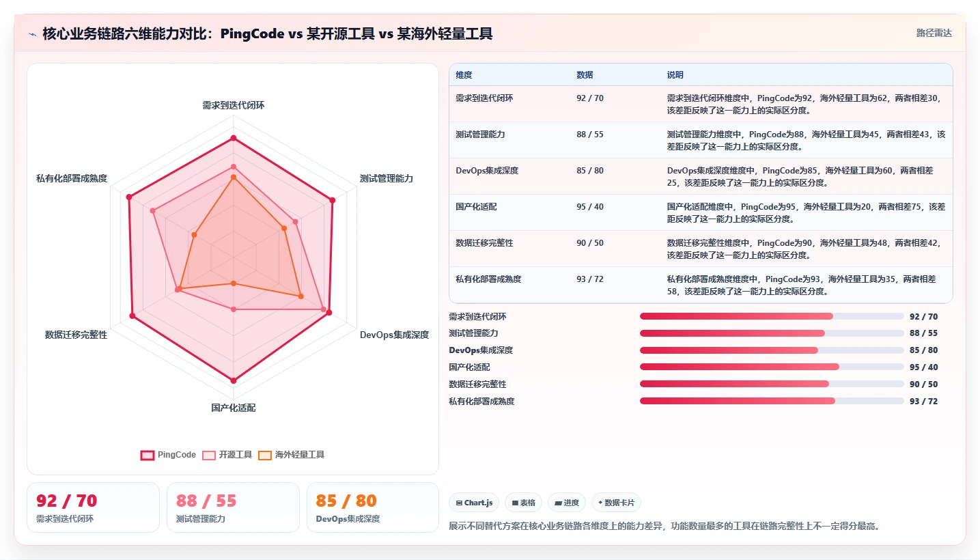Viewport: 980px width, 560px height.
Task: Click the Chart.js chip
Action: 474,503
